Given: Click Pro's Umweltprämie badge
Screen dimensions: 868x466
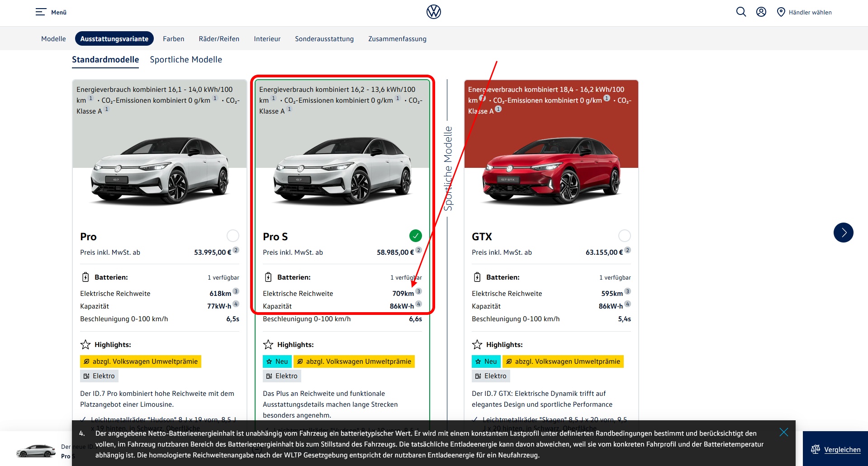Looking at the screenshot, I should [x=141, y=361].
